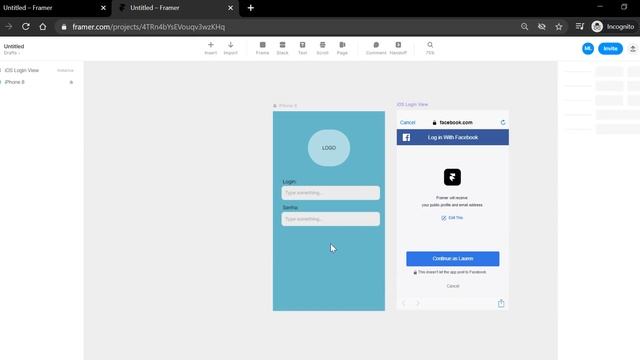Open the browser media control icon
The height and width of the screenshot is (360, 640).
pos(580,27)
